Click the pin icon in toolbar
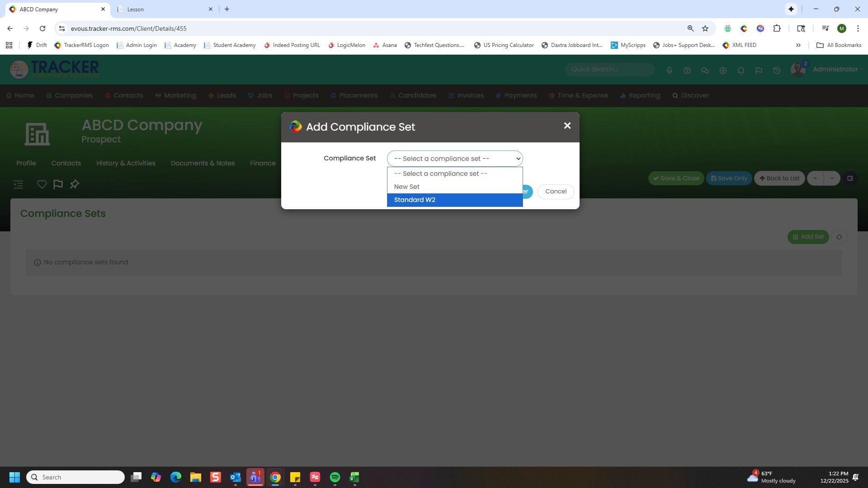 (x=75, y=184)
